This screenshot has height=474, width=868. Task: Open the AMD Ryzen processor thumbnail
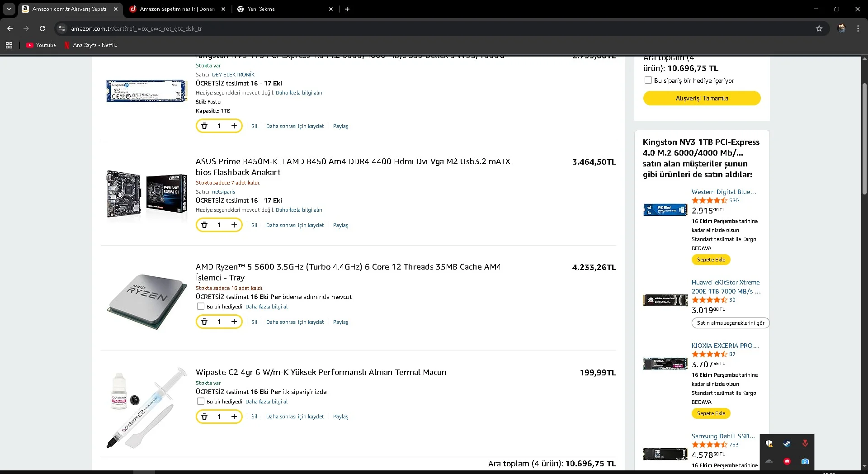tap(147, 301)
